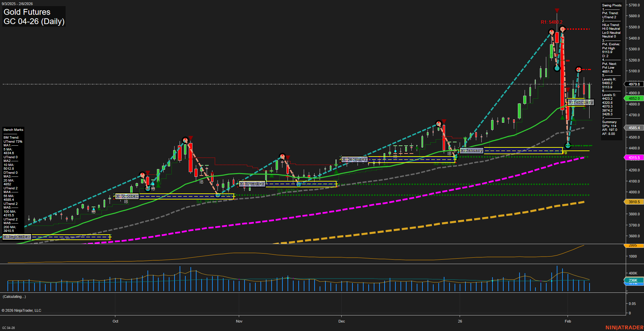Expand the M:January range box header

[x=472, y=150]
